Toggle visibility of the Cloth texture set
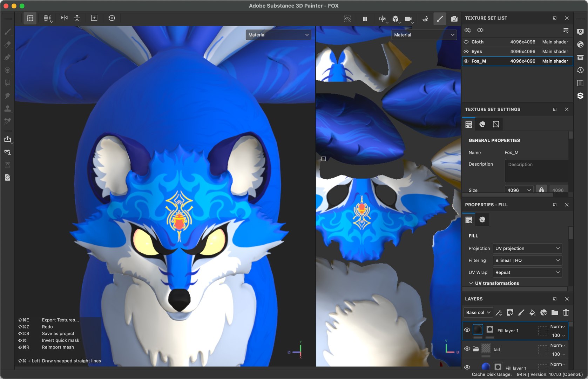Image resolution: width=588 pixels, height=379 pixels. coord(466,42)
